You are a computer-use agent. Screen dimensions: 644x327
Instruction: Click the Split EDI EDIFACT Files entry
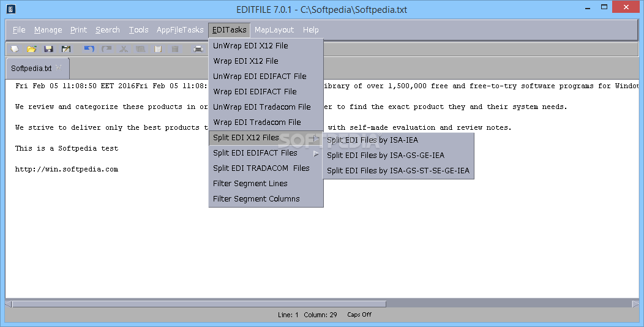click(266, 153)
